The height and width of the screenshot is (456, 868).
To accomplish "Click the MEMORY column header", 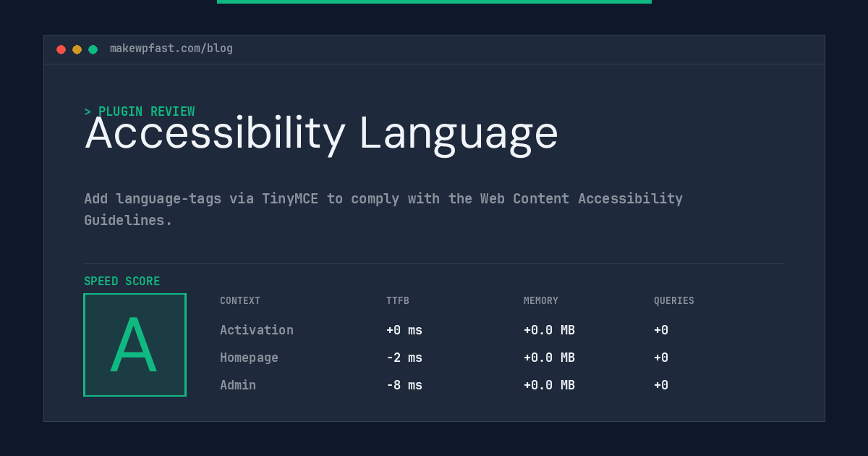I will click(541, 300).
